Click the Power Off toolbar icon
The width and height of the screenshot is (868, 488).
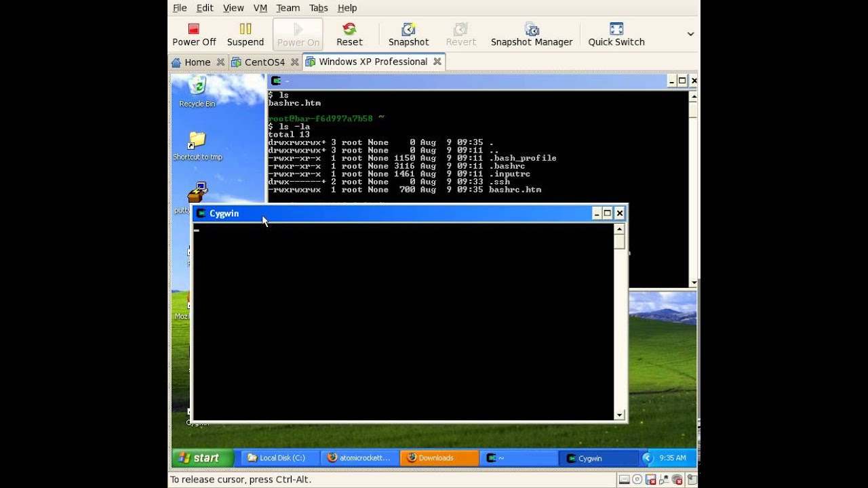click(194, 34)
